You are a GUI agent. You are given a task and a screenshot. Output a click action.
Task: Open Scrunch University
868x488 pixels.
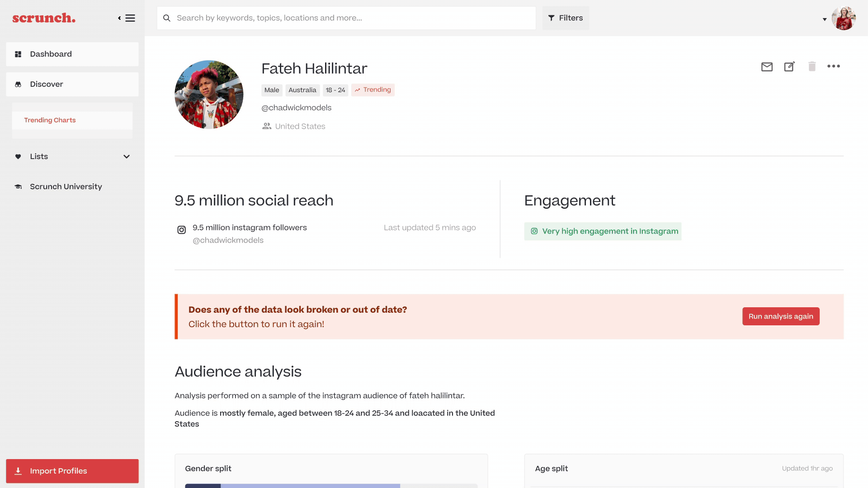click(x=66, y=187)
